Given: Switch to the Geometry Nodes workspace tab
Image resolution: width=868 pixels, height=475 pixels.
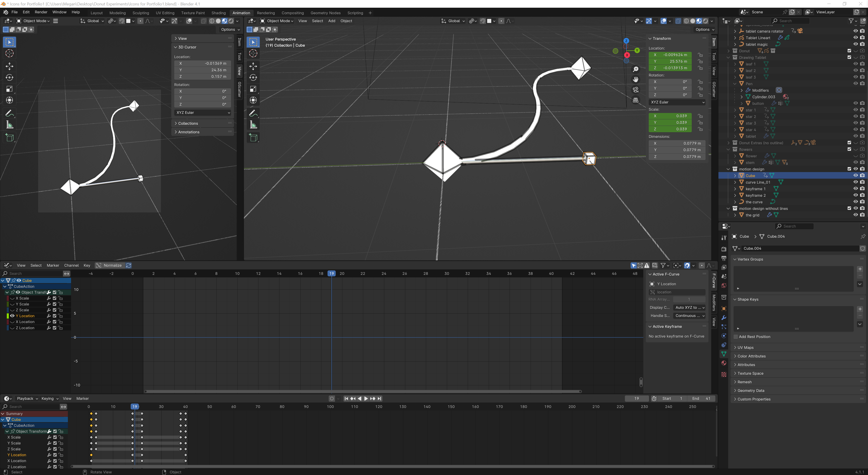Looking at the screenshot, I should pos(325,13).
